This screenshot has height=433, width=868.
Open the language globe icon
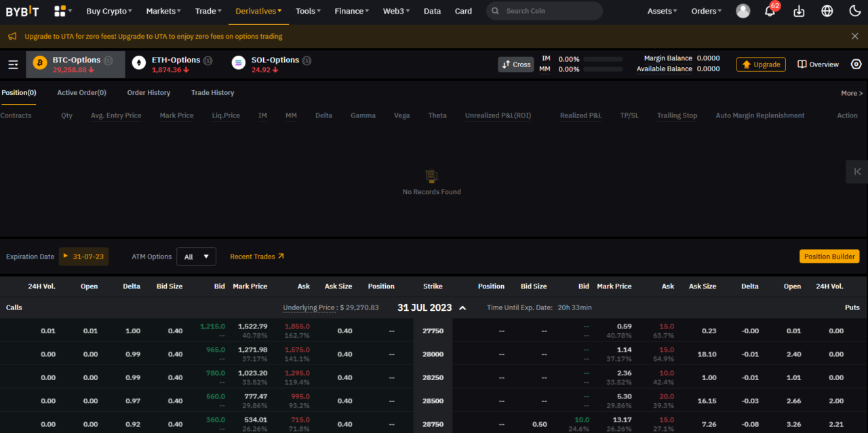coord(827,10)
